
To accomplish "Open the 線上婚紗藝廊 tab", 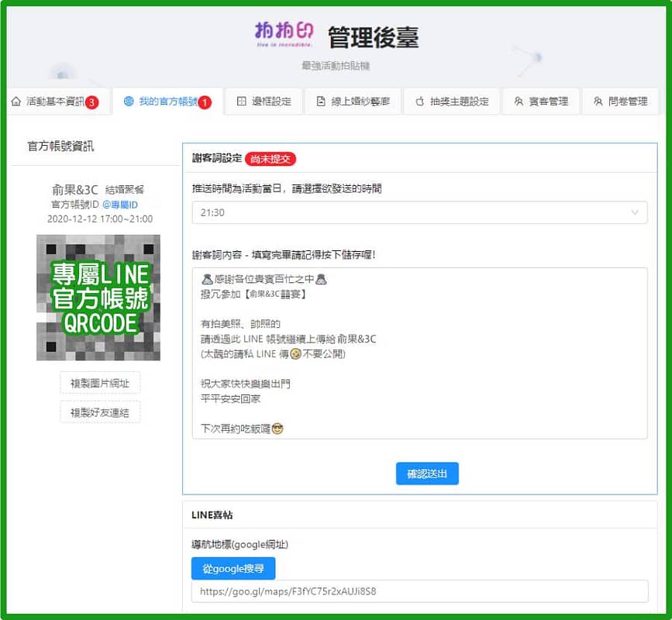I will tap(353, 102).
